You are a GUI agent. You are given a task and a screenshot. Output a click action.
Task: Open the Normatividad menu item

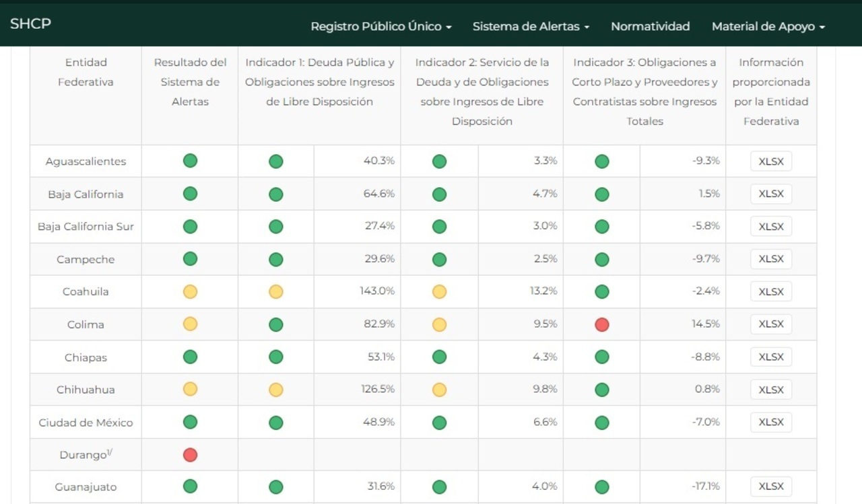[650, 26]
